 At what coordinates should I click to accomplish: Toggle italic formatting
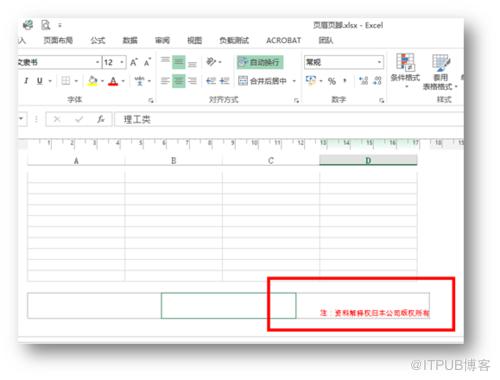[x=26, y=81]
